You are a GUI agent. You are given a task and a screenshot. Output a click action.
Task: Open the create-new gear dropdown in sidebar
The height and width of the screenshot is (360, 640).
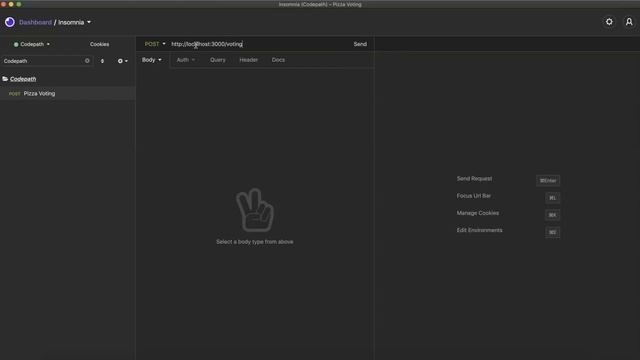coord(122,61)
